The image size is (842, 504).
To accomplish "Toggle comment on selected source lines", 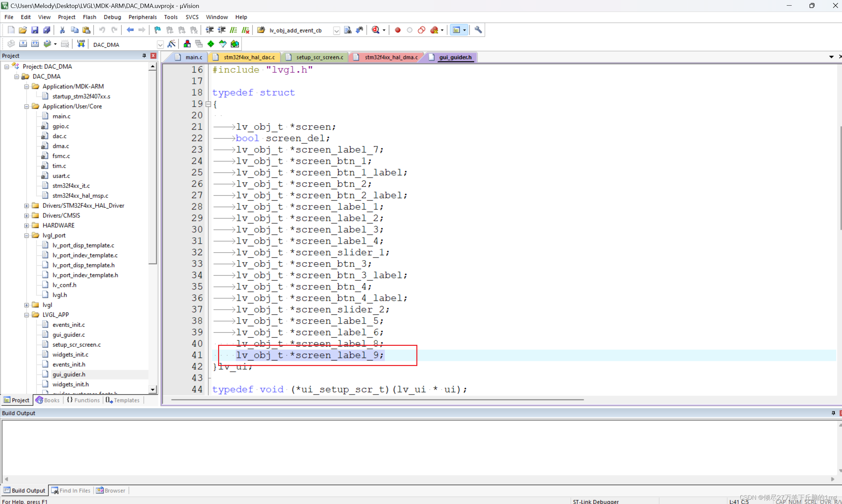I will tap(234, 30).
